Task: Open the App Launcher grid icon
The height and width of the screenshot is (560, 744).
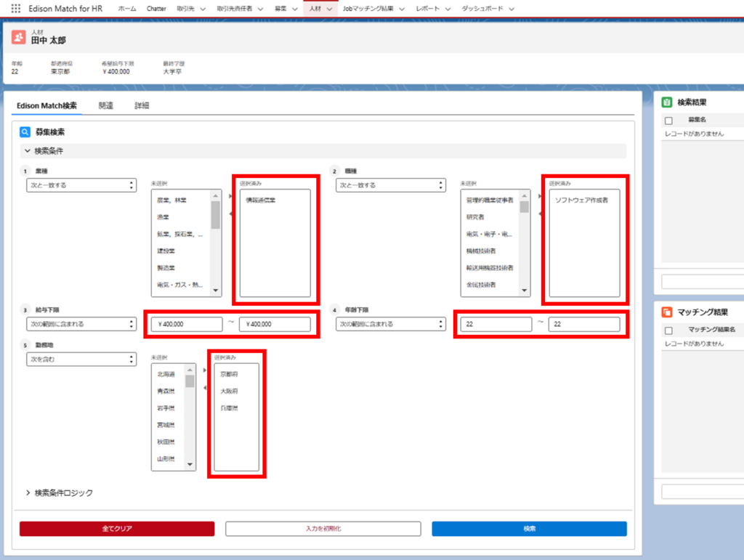Action: [15, 9]
